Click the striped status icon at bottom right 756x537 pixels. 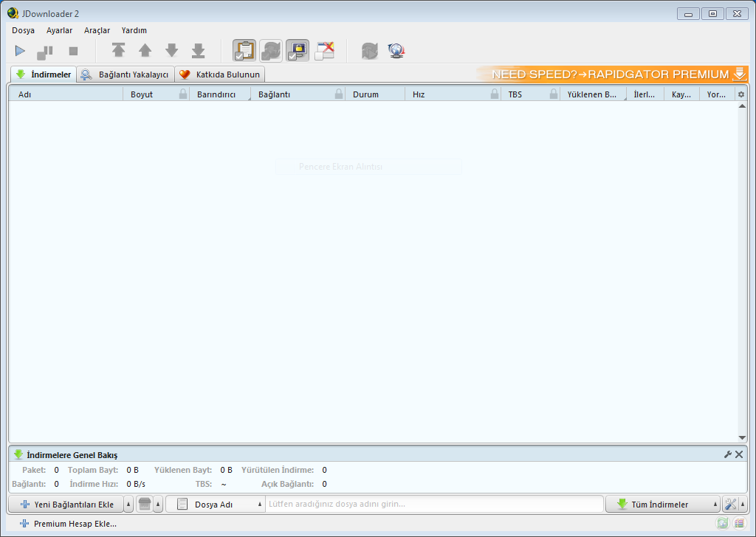pos(739,523)
